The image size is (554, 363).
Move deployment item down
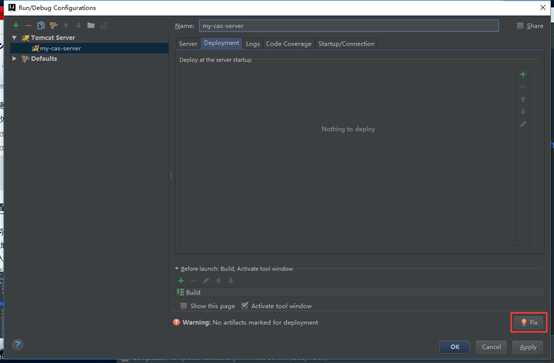(523, 112)
